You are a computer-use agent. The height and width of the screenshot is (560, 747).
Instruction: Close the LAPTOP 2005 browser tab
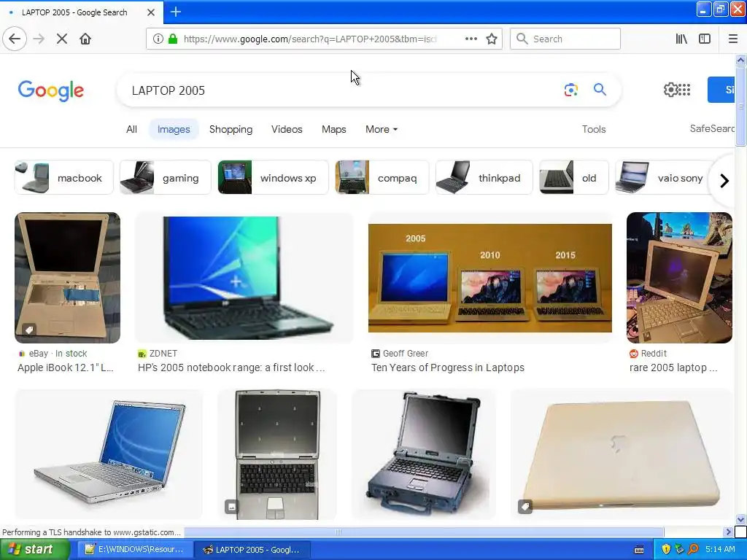coord(151,12)
